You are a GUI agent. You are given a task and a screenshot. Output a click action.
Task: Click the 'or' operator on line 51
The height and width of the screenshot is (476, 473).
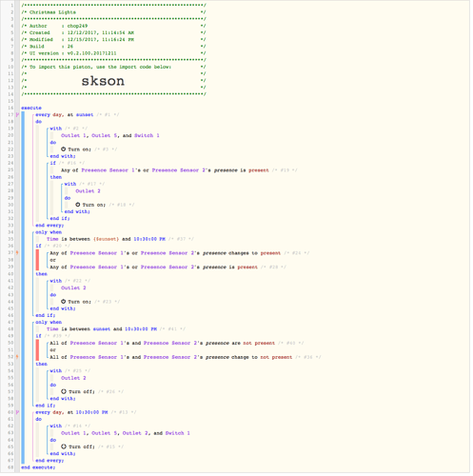pos(52,350)
